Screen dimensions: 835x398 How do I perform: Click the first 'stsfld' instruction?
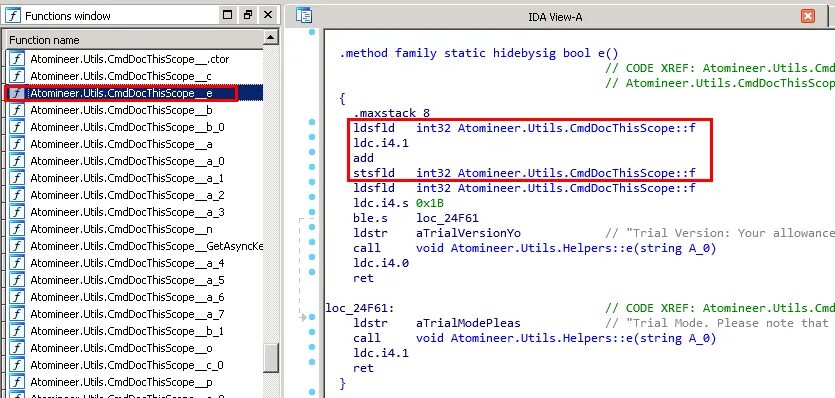tap(524, 173)
